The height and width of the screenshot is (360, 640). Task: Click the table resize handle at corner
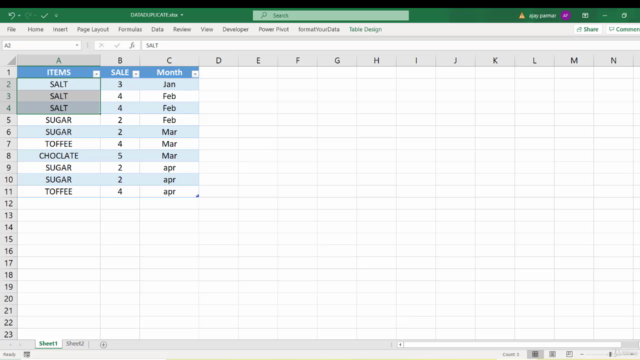pos(197,196)
